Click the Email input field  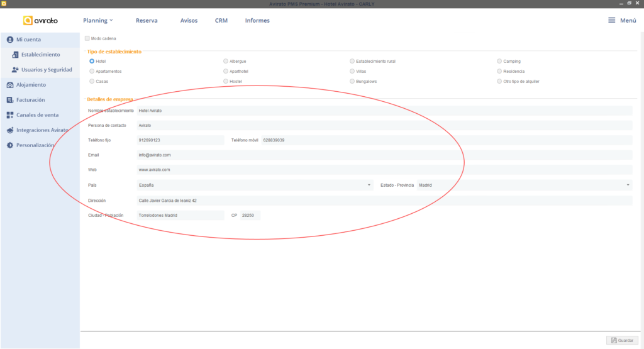click(x=384, y=155)
